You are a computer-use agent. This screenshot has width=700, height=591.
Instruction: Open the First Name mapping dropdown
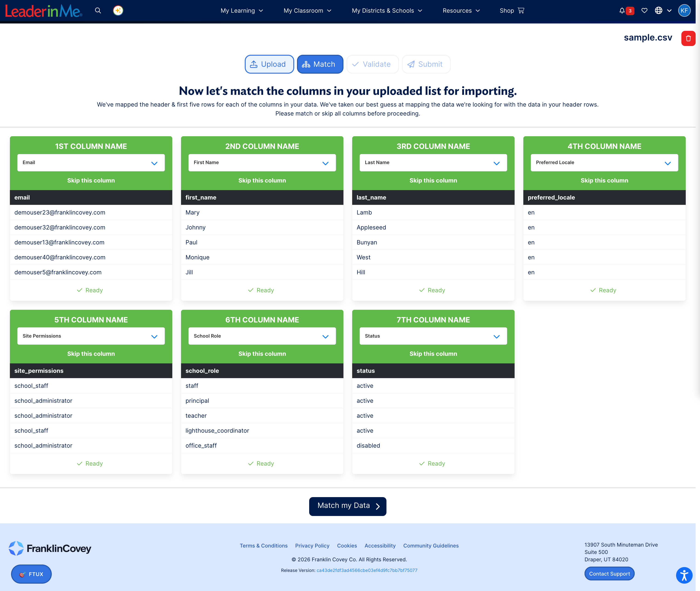tap(262, 162)
